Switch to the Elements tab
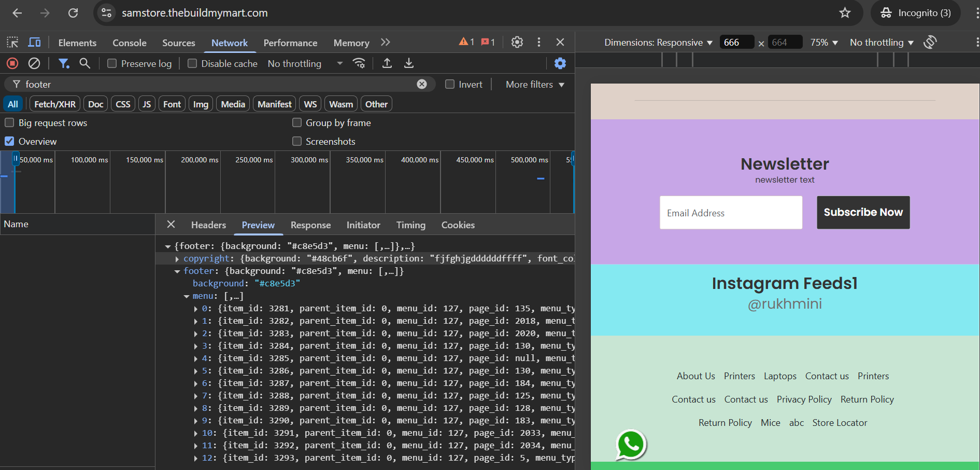This screenshot has width=980, height=470. 77,43
